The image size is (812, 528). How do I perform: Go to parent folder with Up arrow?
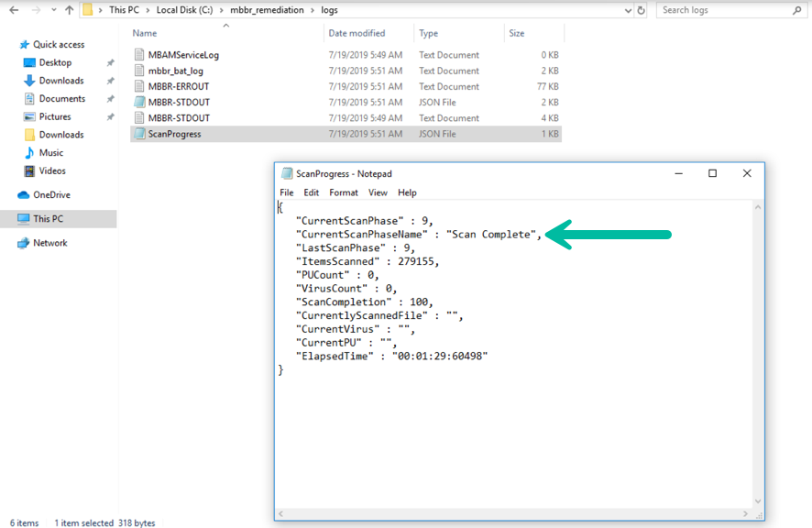69,10
